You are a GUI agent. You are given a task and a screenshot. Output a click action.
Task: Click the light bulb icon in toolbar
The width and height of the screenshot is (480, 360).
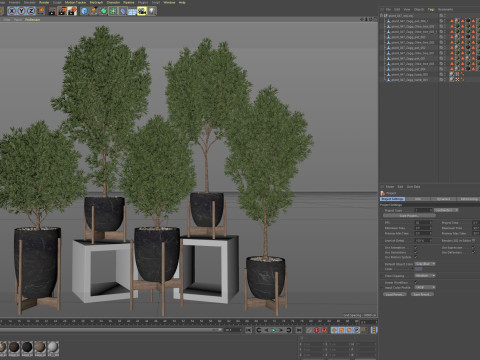[x=152, y=11]
